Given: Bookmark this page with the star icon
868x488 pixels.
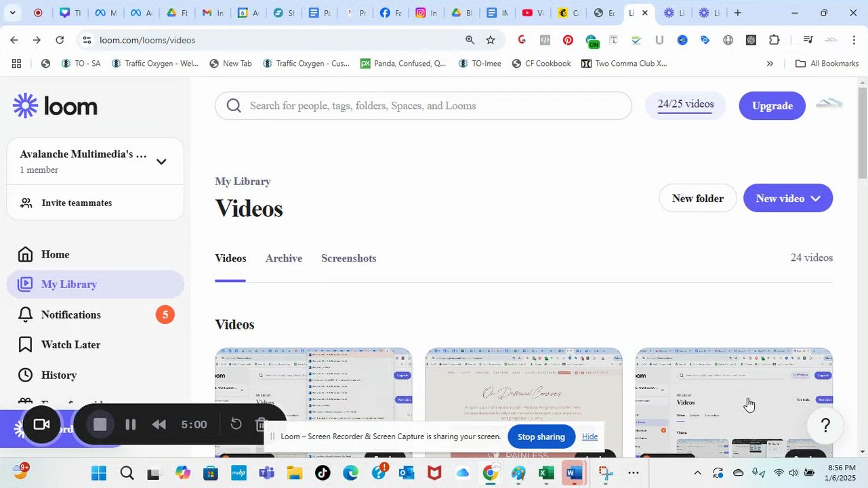Looking at the screenshot, I should point(491,40).
